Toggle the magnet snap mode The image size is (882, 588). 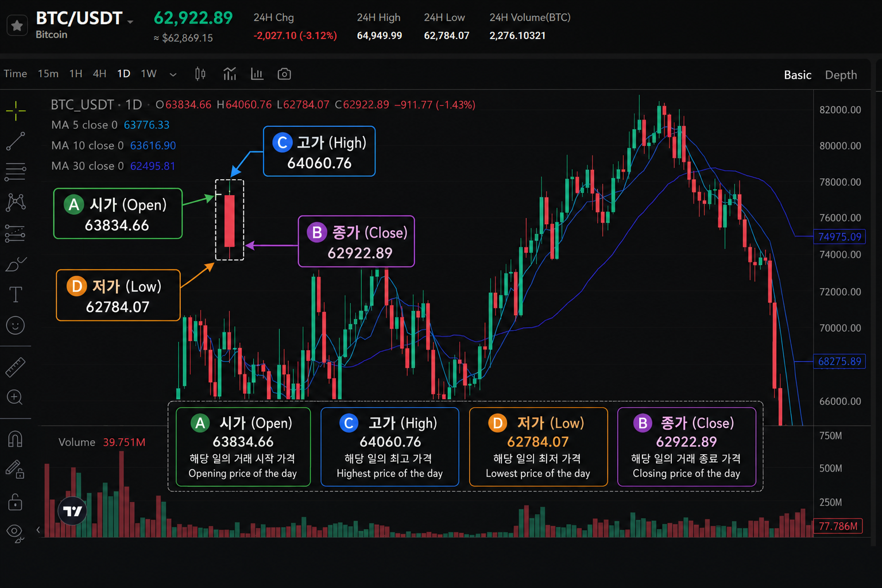tap(16, 439)
